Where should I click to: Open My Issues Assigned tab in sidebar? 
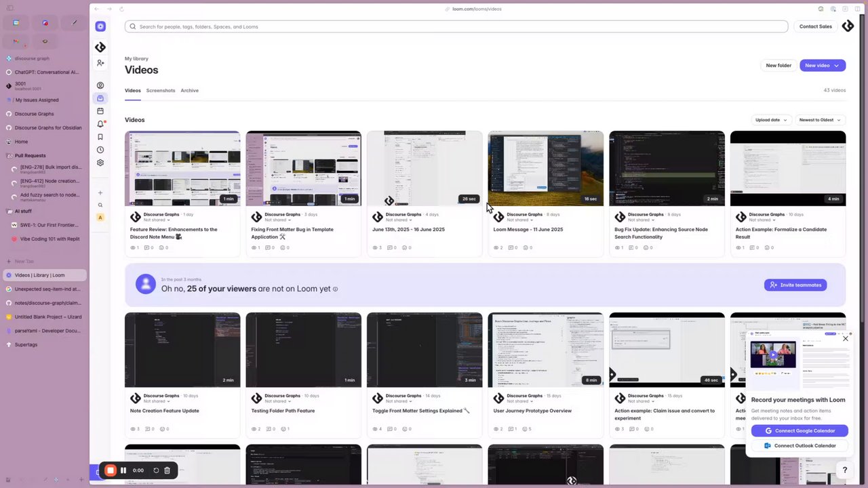point(44,100)
